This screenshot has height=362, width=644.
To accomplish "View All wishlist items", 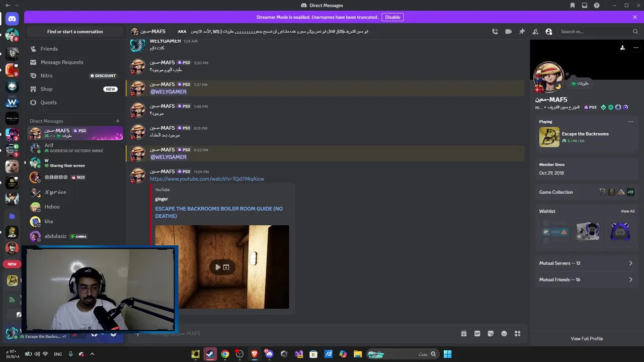I will 627,211.
